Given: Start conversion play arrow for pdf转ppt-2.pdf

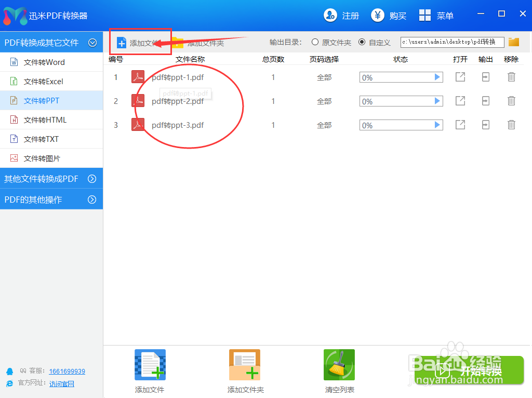Looking at the screenshot, I should (x=437, y=101).
